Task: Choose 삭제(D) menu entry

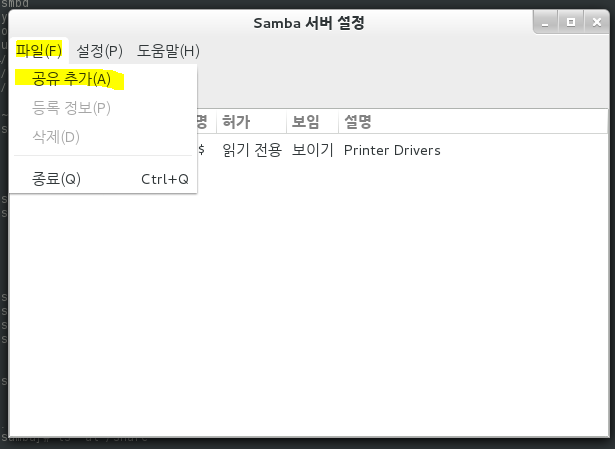Action: point(103,137)
